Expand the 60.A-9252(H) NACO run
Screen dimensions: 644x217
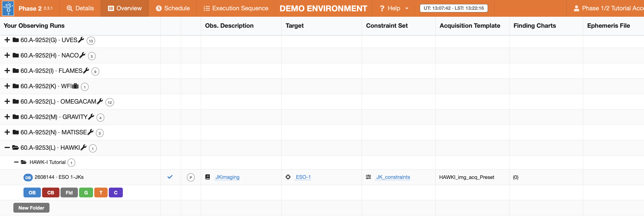tap(7, 55)
